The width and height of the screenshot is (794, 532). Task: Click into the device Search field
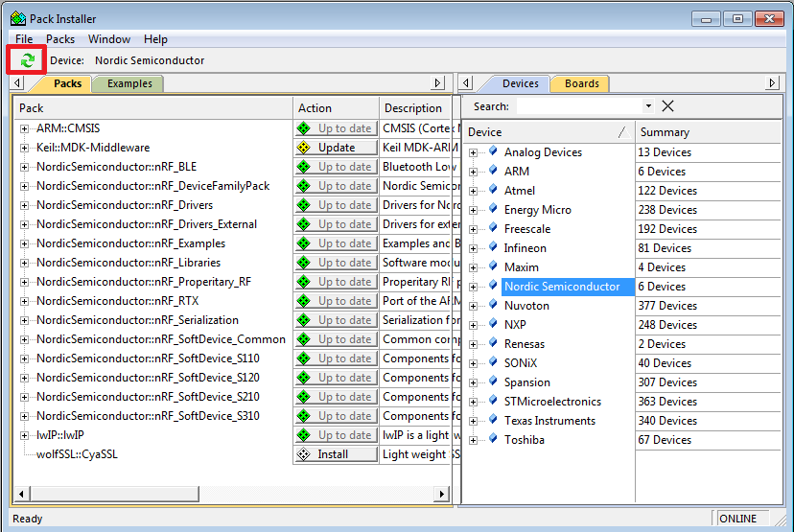579,106
